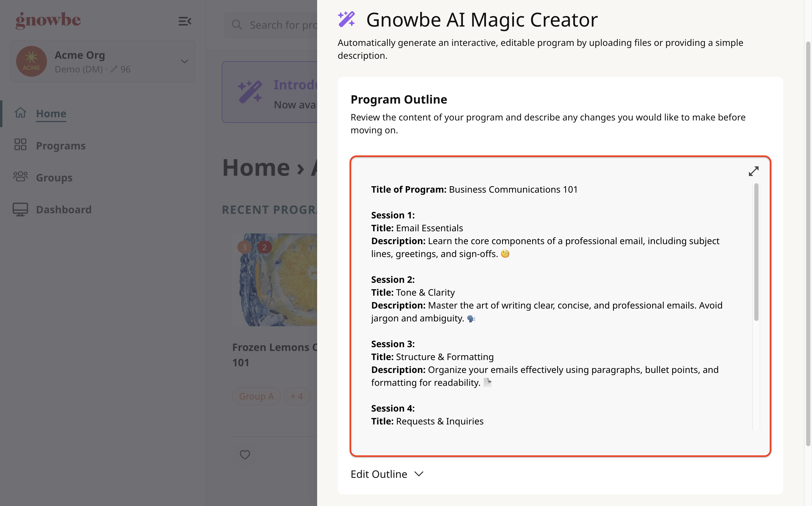The height and width of the screenshot is (506, 812).
Task: Click Session 2 title Tone & Clarity
Action: point(425,292)
